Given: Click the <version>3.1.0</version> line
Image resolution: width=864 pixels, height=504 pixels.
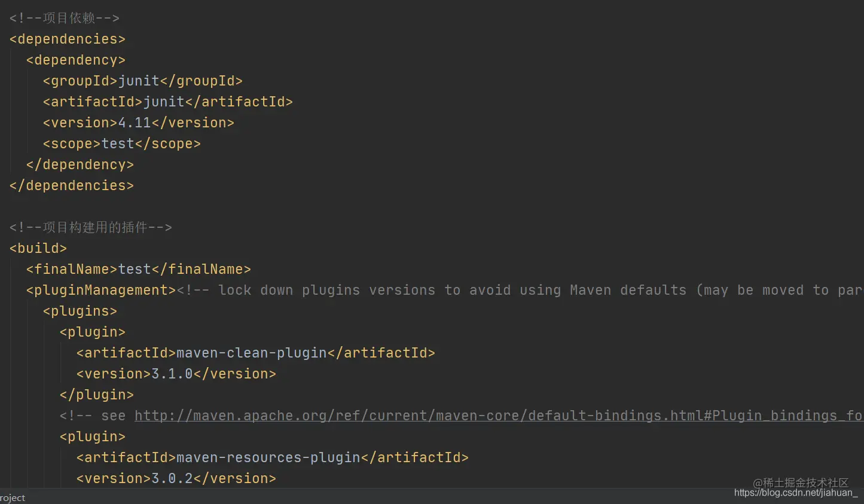Looking at the screenshot, I should [176, 374].
